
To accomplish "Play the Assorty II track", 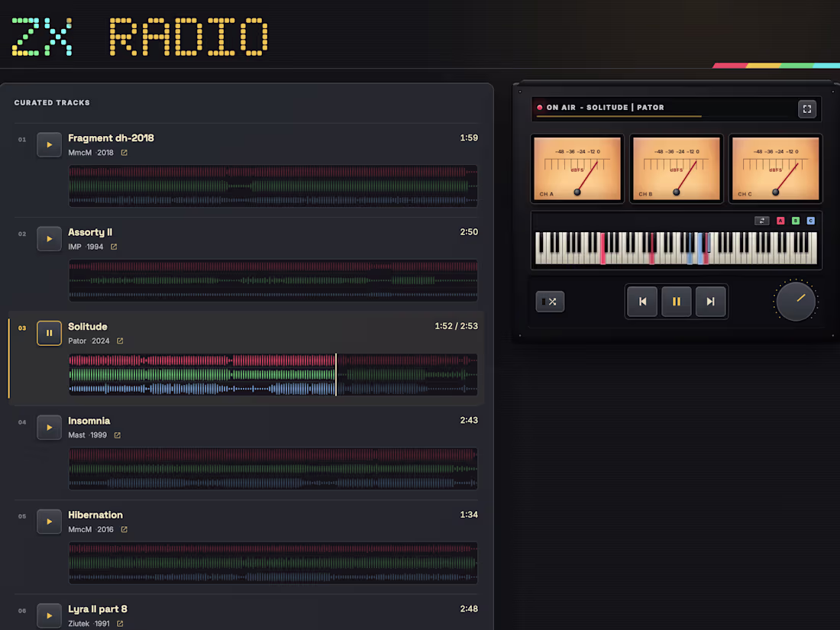I will [x=49, y=239].
